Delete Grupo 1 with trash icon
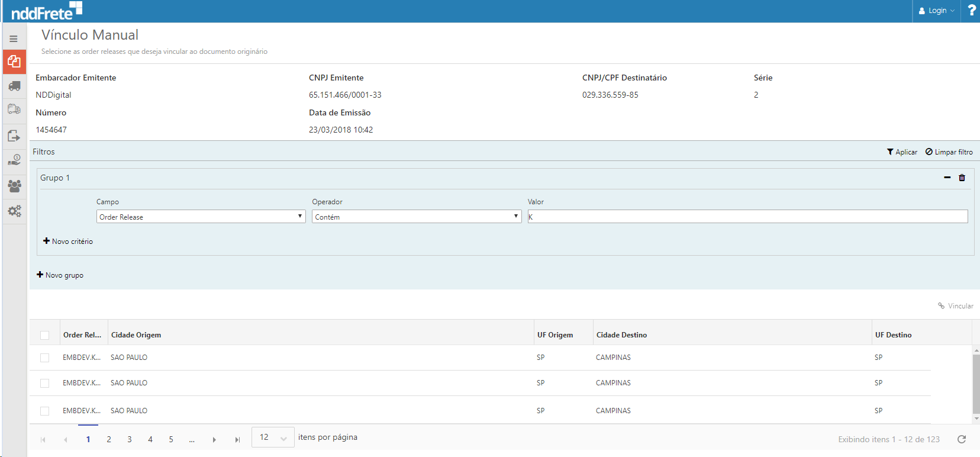Viewport: 980px width, 457px height. click(962, 178)
